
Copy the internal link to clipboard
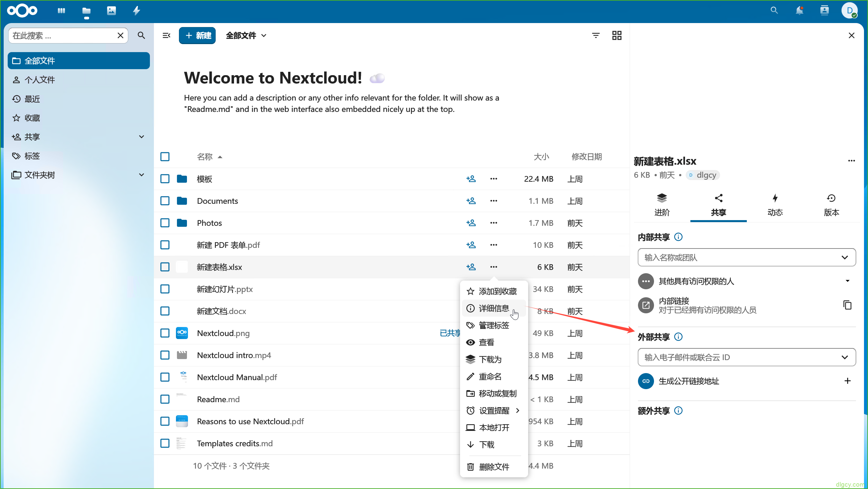(847, 305)
